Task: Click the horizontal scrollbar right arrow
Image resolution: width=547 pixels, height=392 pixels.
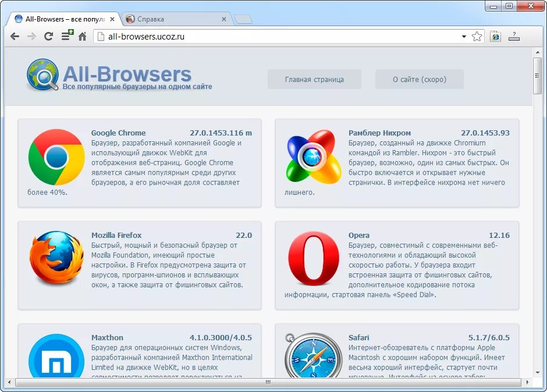Action: tap(527, 382)
